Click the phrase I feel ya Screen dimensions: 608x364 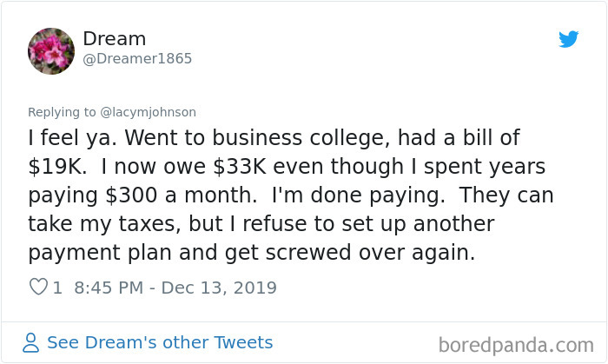[x=72, y=137]
